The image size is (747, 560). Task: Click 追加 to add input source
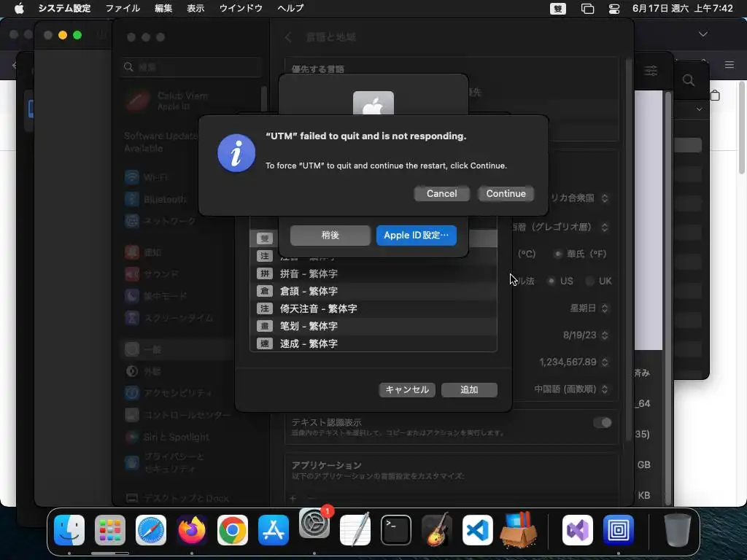pos(469,389)
